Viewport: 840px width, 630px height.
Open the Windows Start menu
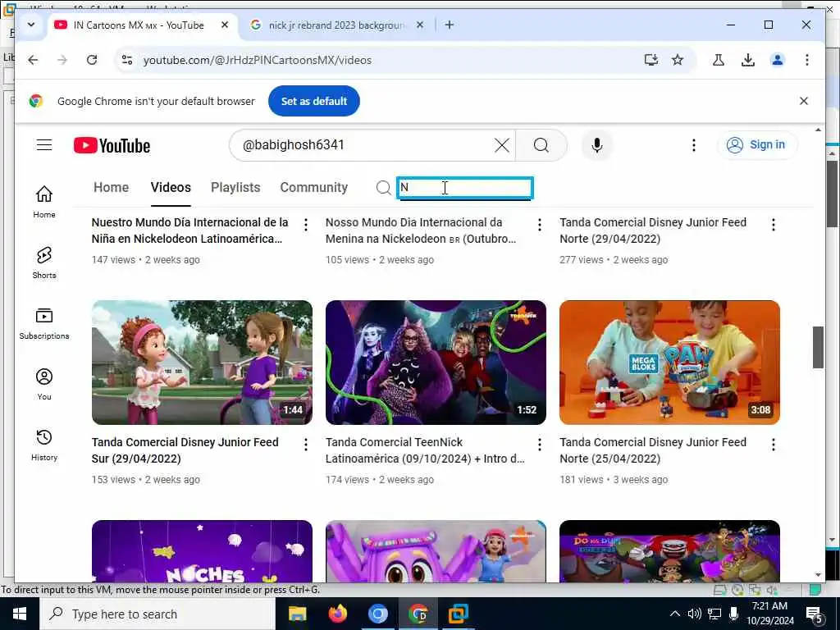coord(20,614)
